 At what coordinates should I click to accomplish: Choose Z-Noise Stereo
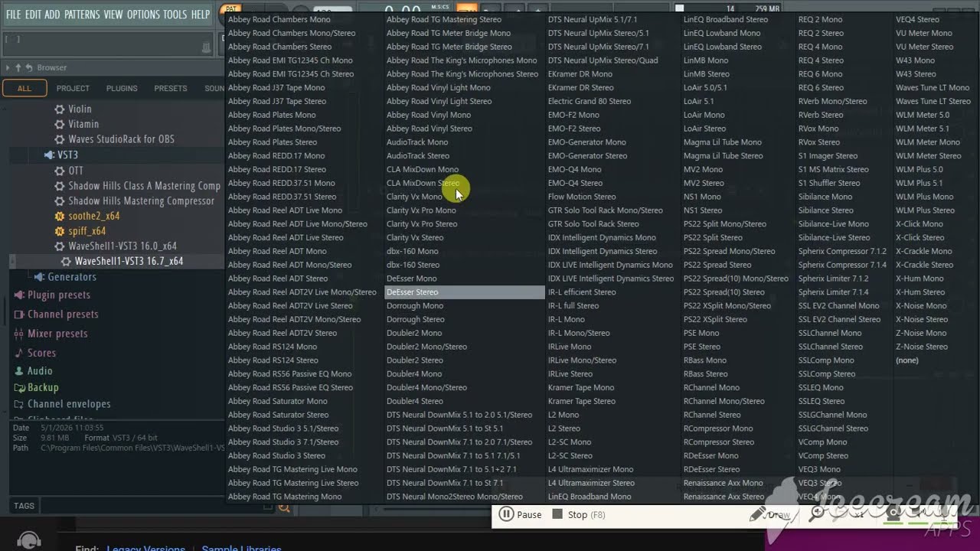pos(922,347)
